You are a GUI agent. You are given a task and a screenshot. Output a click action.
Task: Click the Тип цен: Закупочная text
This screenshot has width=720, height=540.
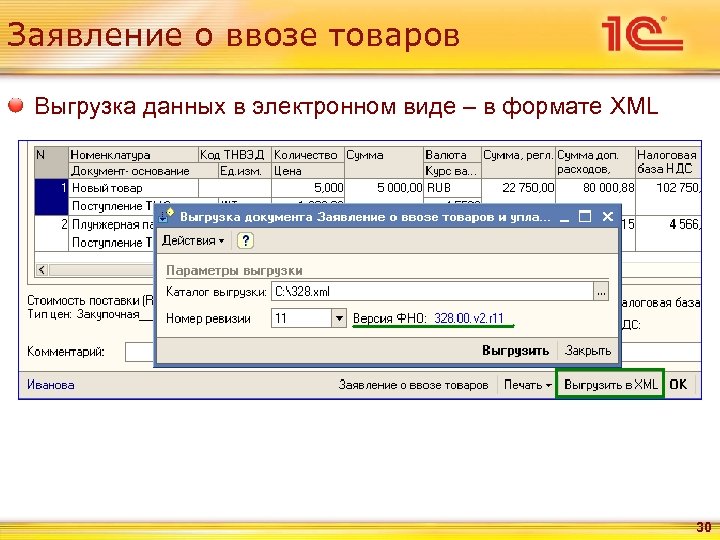pyautogui.click(x=83, y=315)
